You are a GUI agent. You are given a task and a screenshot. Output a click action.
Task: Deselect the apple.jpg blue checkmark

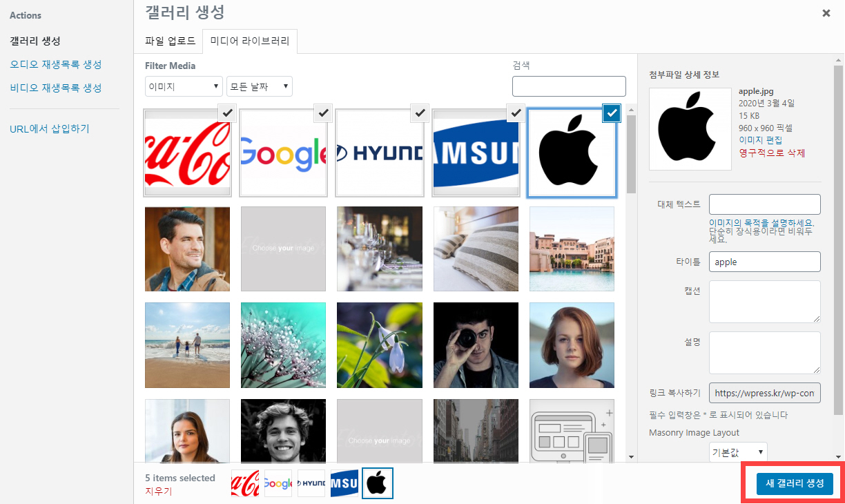[611, 113]
